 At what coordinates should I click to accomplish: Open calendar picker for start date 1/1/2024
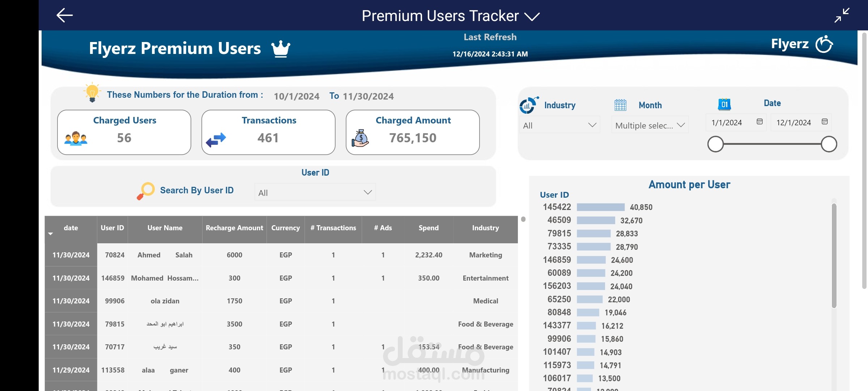click(x=759, y=122)
